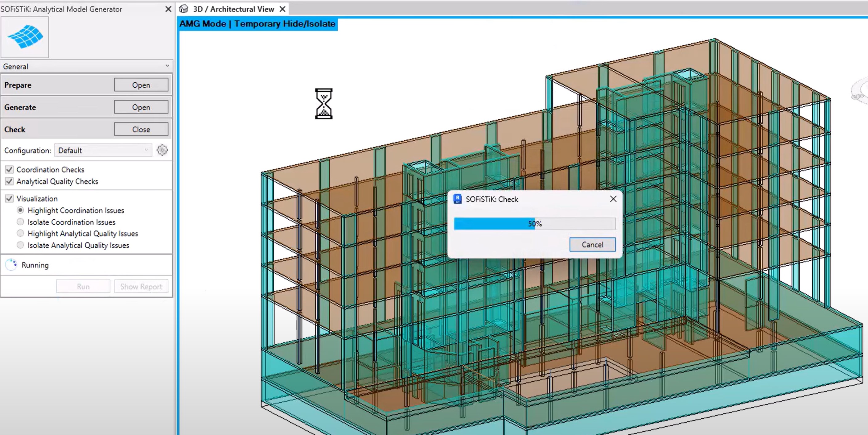Open the Prepare section

(x=141, y=85)
